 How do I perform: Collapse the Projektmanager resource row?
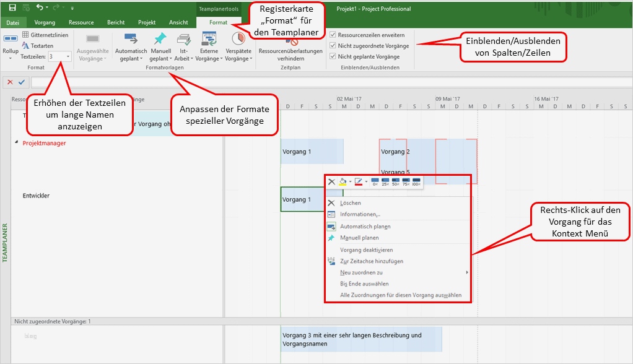pos(17,142)
